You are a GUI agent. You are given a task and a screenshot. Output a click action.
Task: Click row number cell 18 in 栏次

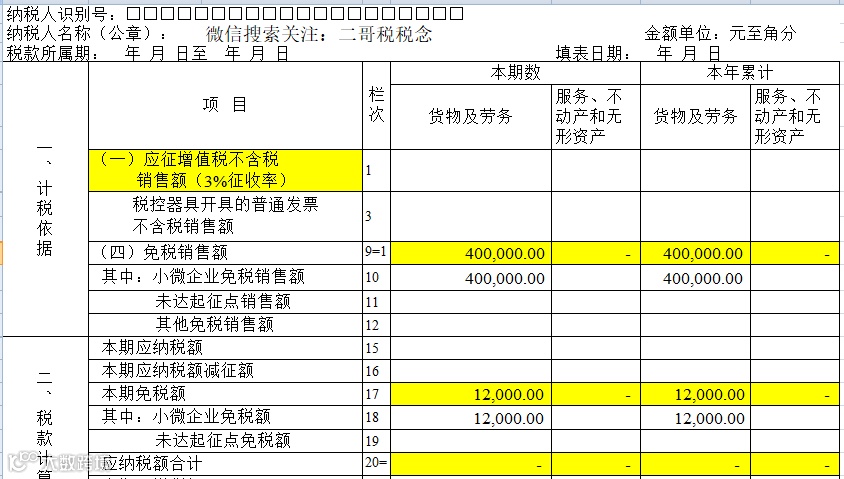377,417
